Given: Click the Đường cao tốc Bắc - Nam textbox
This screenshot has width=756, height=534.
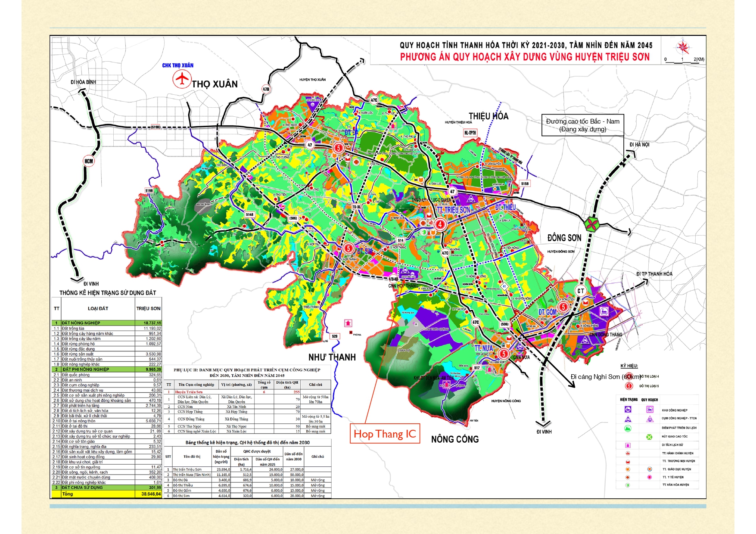Looking at the screenshot, I should (x=582, y=125).
